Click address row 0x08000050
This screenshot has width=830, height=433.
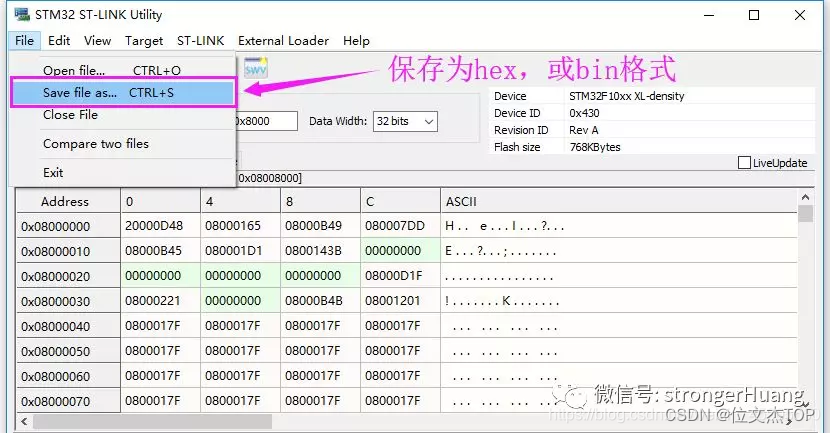68,350
